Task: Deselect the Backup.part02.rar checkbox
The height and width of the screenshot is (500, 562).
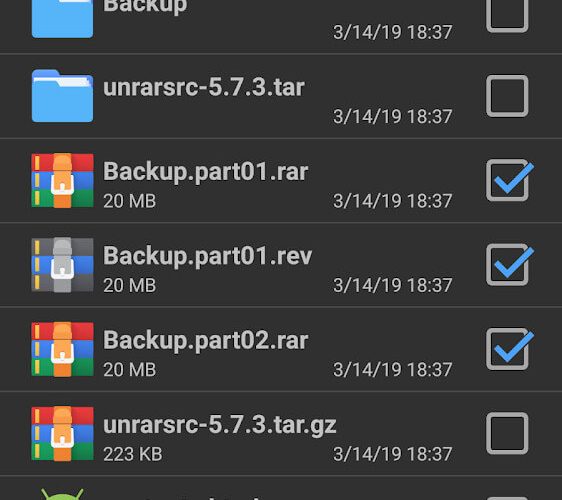Action: [x=507, y=349]
